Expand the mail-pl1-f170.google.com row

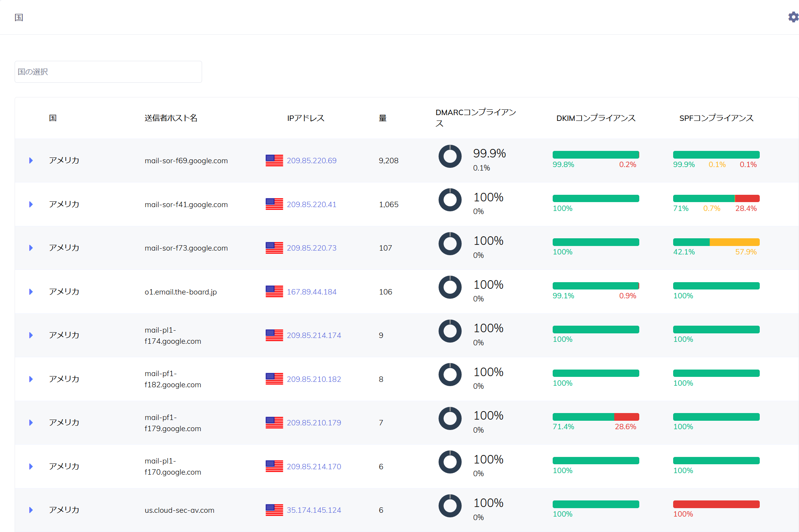31,466
